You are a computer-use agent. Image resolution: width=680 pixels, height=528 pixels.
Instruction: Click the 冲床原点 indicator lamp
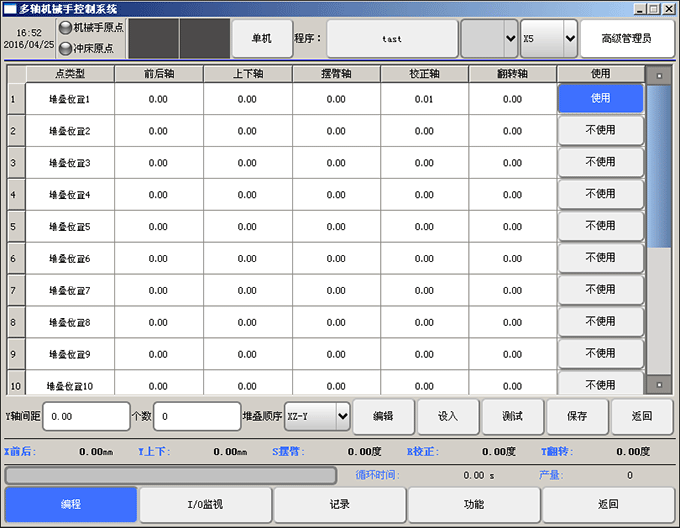click(x=66, y=48)
